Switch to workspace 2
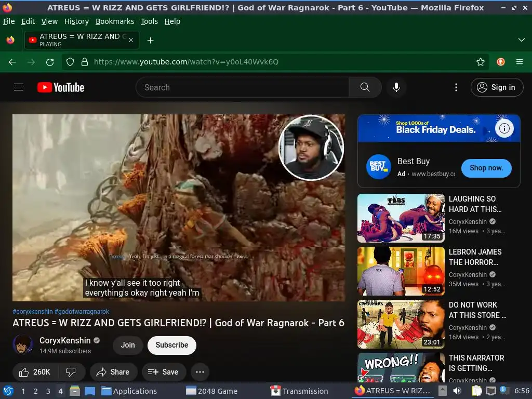The width and height of the screenshot is (532, 399). [x=36, y=391]
